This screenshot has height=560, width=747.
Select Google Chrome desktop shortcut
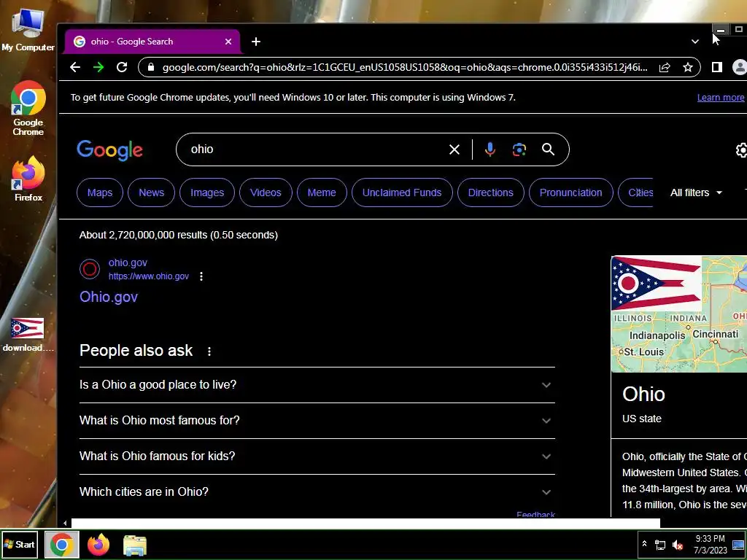28,109
